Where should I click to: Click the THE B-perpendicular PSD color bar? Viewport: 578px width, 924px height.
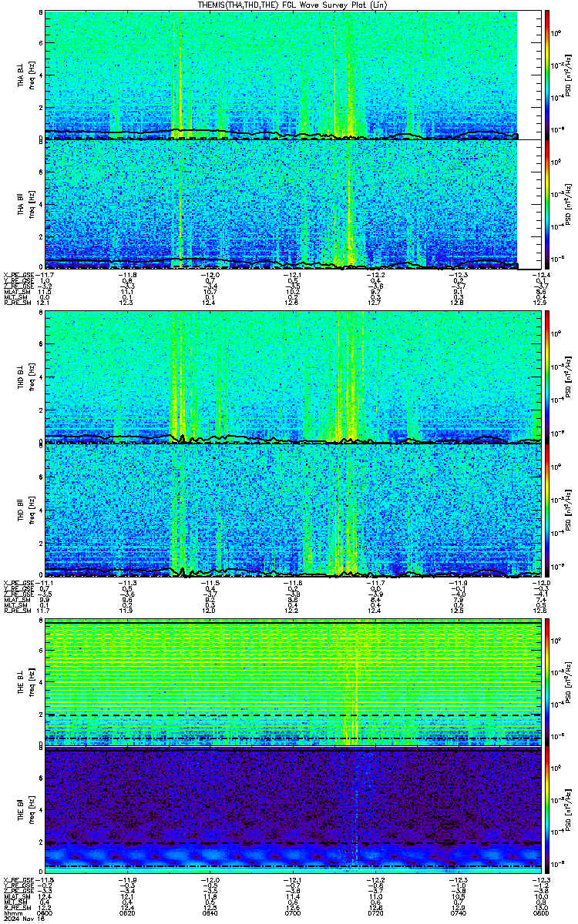pos(547,681)
